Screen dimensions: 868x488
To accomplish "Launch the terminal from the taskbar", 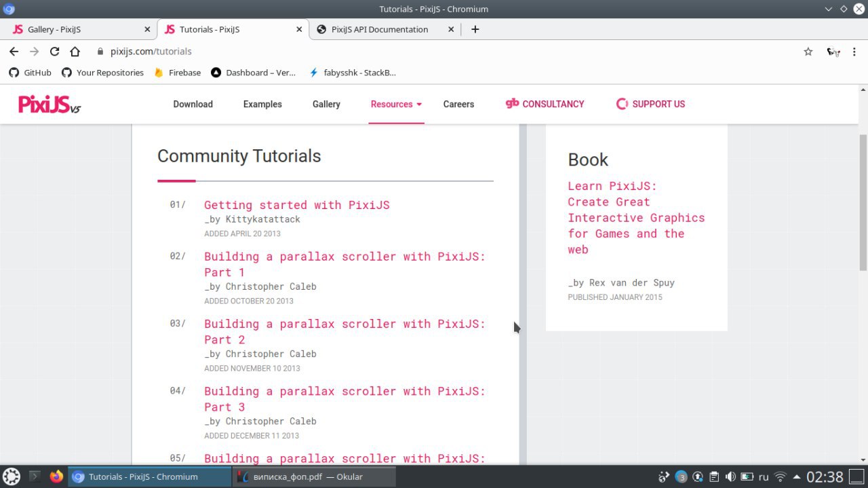I will tap(35, 476).
